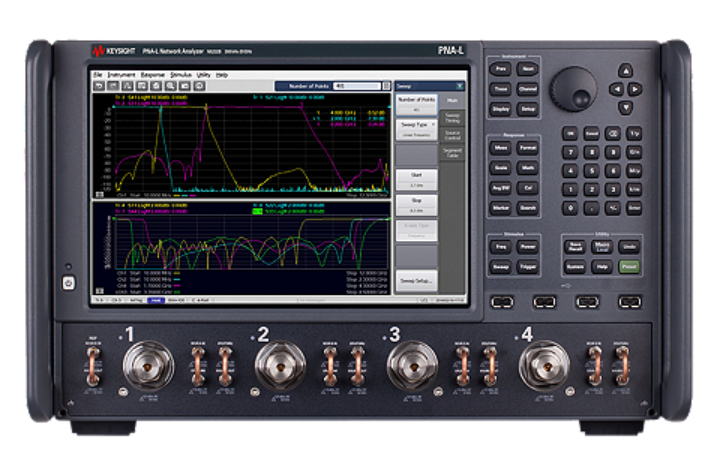Push the green Preset key
The image size is (710, 465).
[x=629, y=267]
